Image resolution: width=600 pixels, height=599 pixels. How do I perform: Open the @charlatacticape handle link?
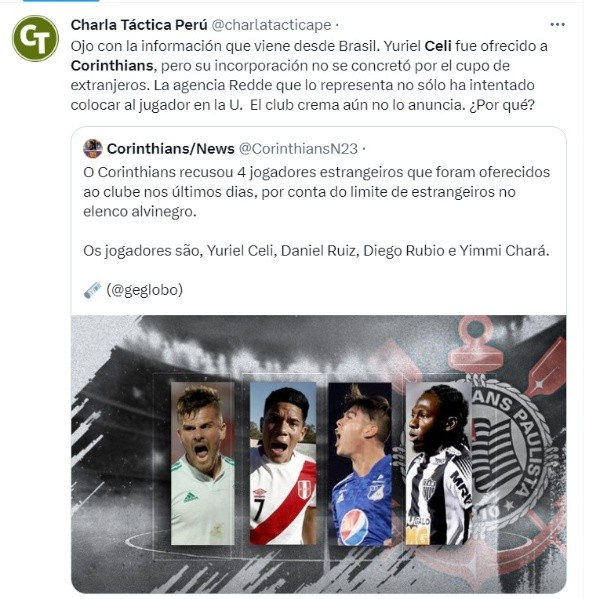(271, 25)
